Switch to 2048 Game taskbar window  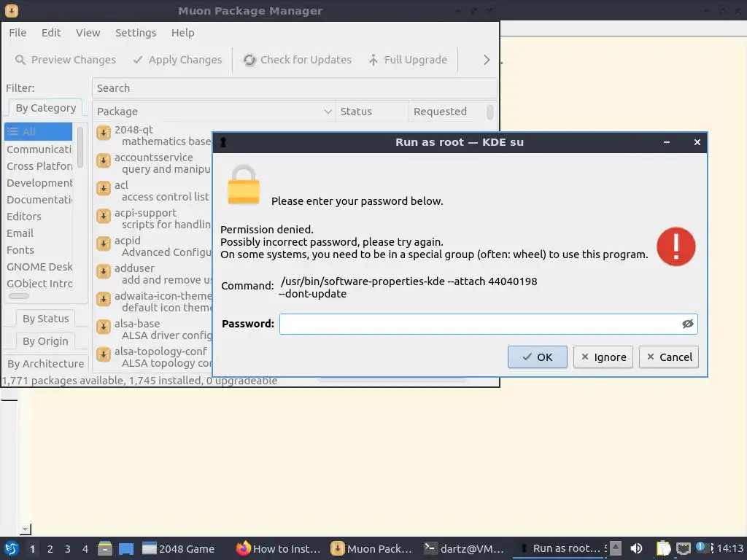179,549
